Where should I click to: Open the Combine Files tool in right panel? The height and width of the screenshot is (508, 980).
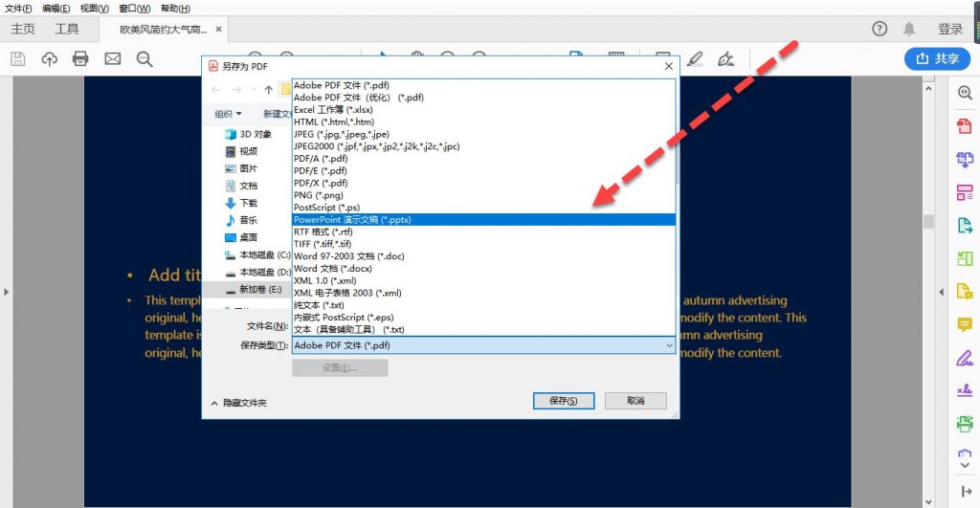point(965,160)
